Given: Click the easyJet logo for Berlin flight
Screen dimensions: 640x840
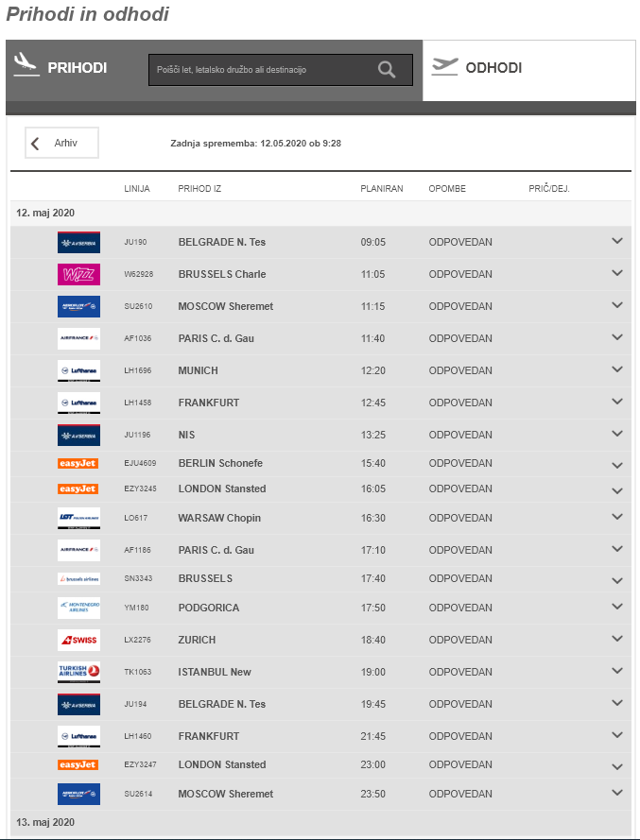Looking at the screenshot, I should pyautogui.click(x=78, y=463).
